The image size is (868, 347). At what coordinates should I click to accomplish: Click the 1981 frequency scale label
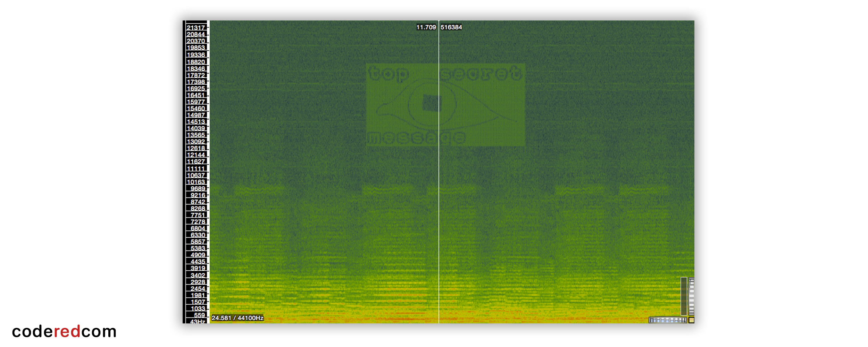click(x=198, y=295)
